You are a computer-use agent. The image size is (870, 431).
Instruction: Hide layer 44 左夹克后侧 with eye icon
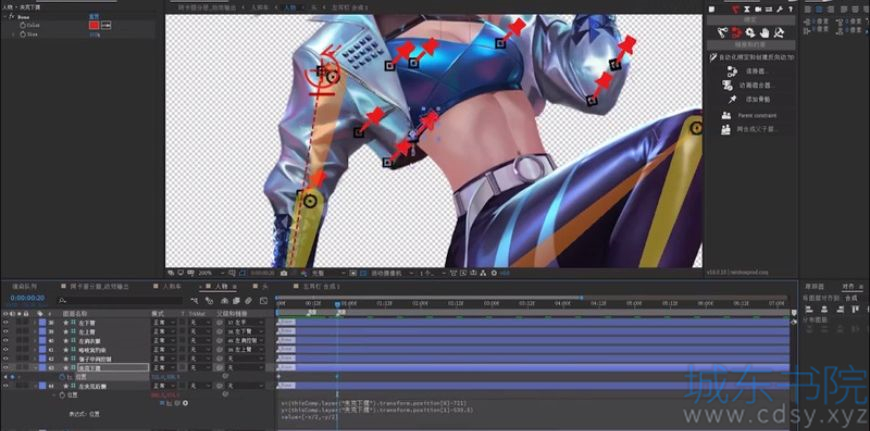click(x=6, y=386)
